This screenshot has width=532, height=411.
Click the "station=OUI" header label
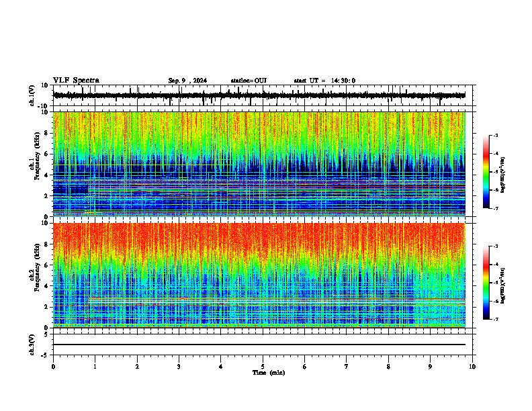[249, 81]
